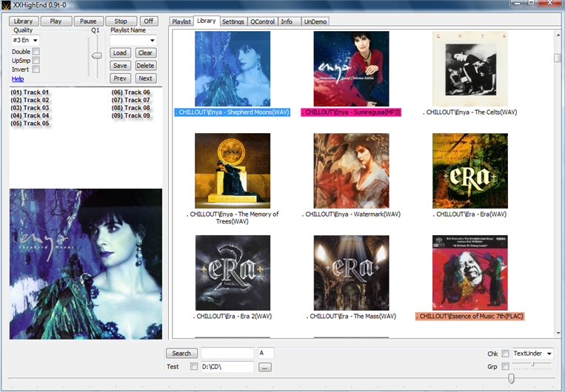Click the Essence of Music 7th(FLAC) label
Image resolution: width=565 pixels, height=392 pixels.
(470, 317)
